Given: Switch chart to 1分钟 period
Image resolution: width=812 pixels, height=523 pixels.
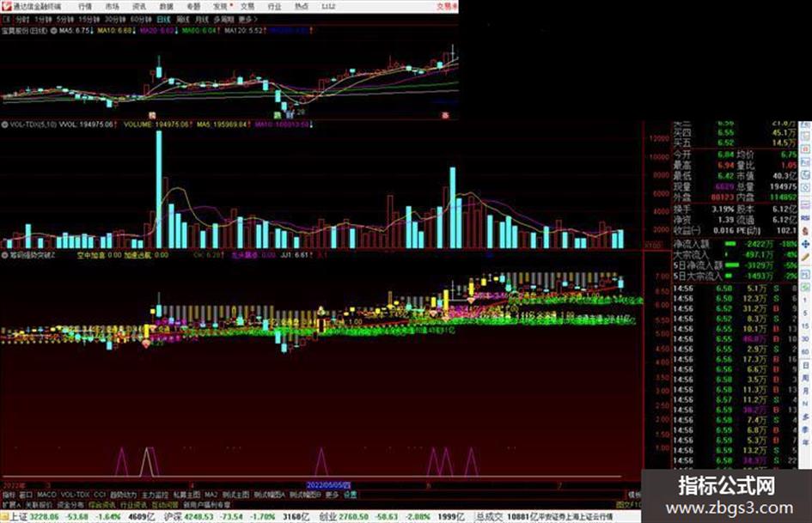Looking at the screenshot, I should coord(43,19).
